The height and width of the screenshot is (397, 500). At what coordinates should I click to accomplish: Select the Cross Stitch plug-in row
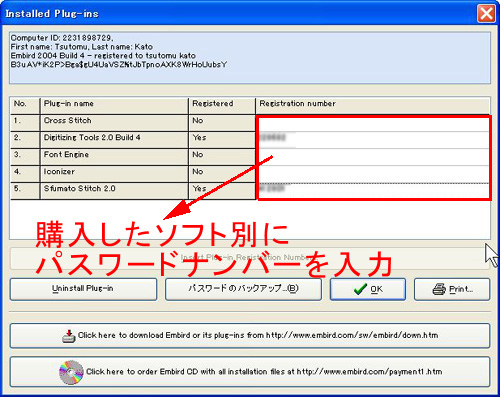[250, 123]
